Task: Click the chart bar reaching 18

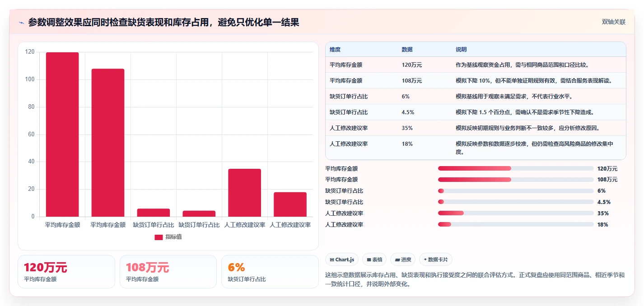Action: (290, 204)
